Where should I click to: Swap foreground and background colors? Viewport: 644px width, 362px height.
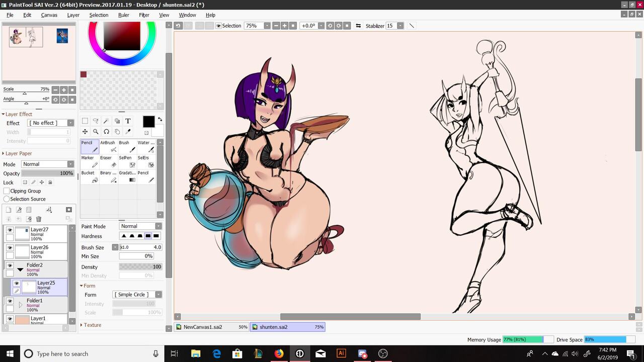coord(160,120)
